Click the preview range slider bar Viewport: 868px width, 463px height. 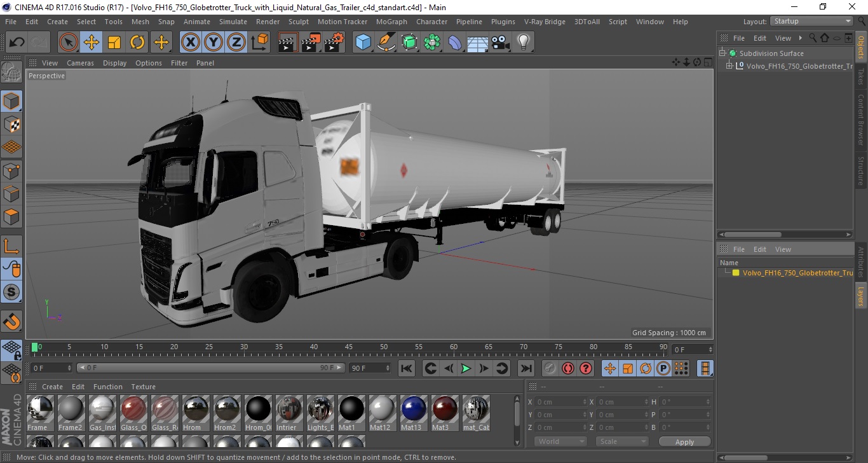[x=211, y=368]
